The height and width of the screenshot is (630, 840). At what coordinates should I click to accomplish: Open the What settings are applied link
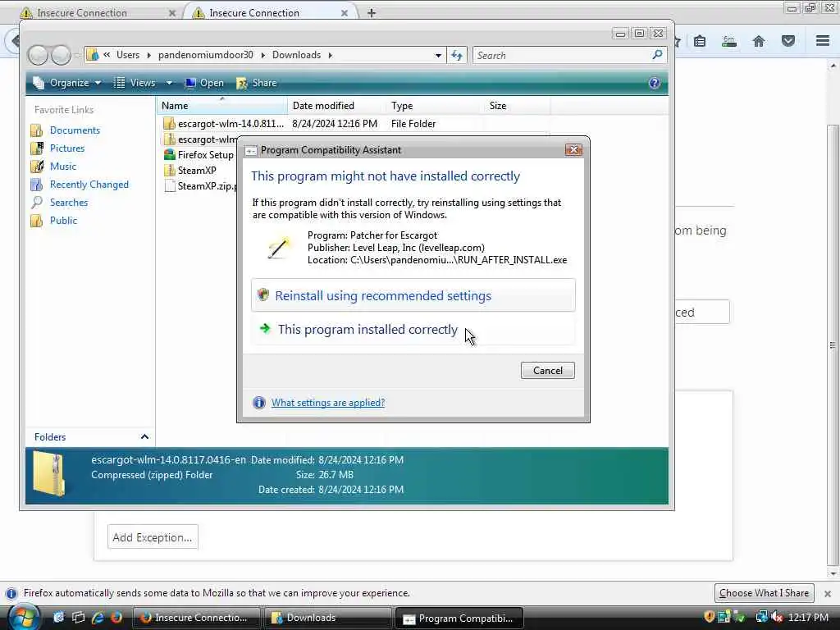coord(328,403)
